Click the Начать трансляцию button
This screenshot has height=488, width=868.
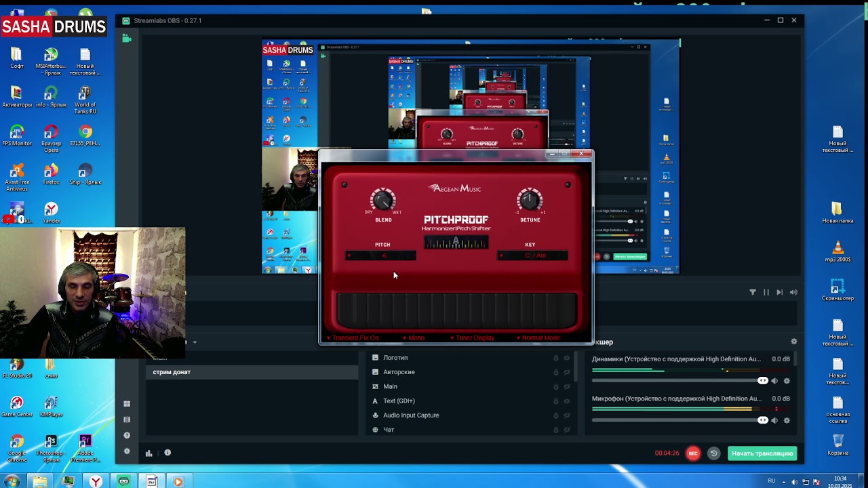click(x=762, y=453)
